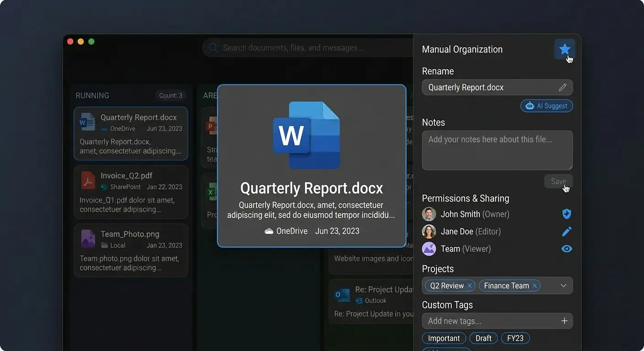This screenshot has height=351, width=644.
Task: Click the PowerPoint file icon behind preview
Action: [211, 125]
